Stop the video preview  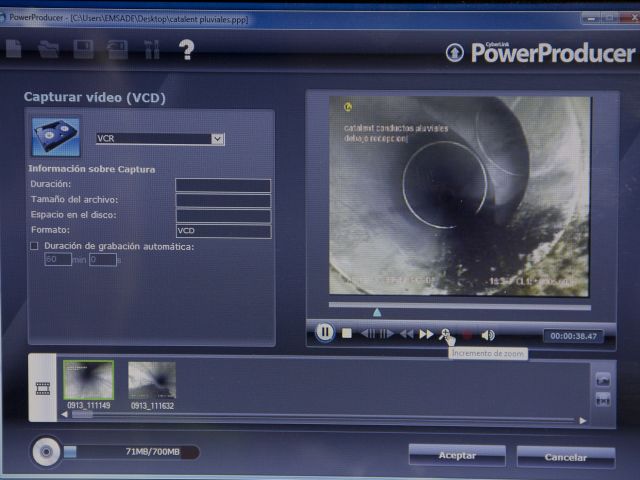coord(347,333)
